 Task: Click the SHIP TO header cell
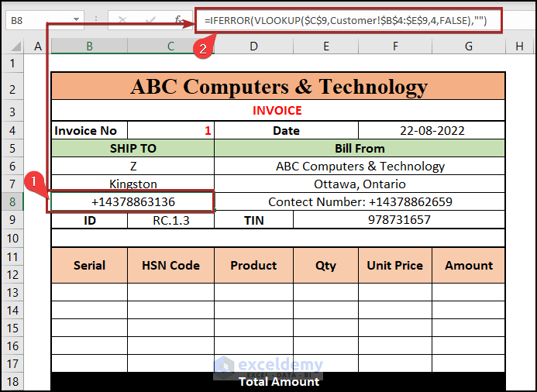[133, 148]
